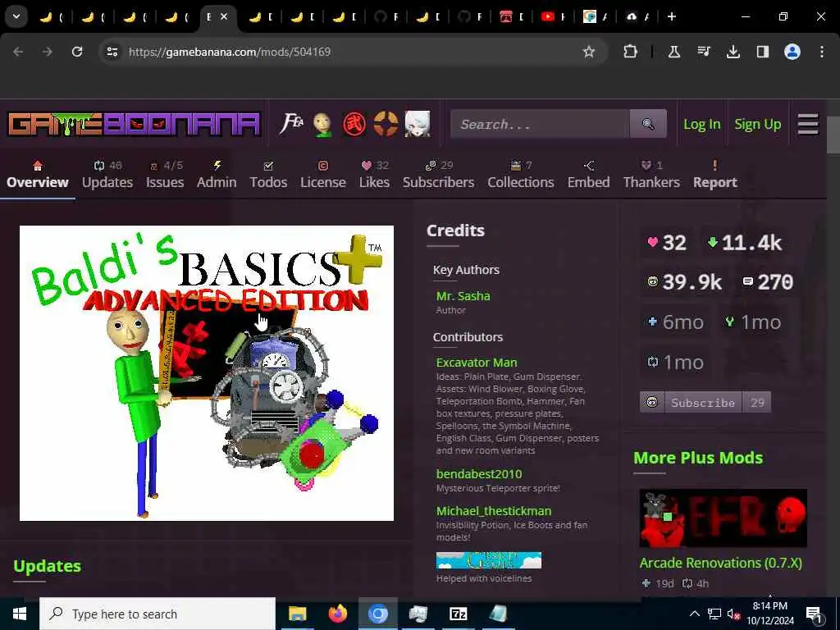Click the 270 comments stat
The image size is (840, 630).
tap(768, 282)
